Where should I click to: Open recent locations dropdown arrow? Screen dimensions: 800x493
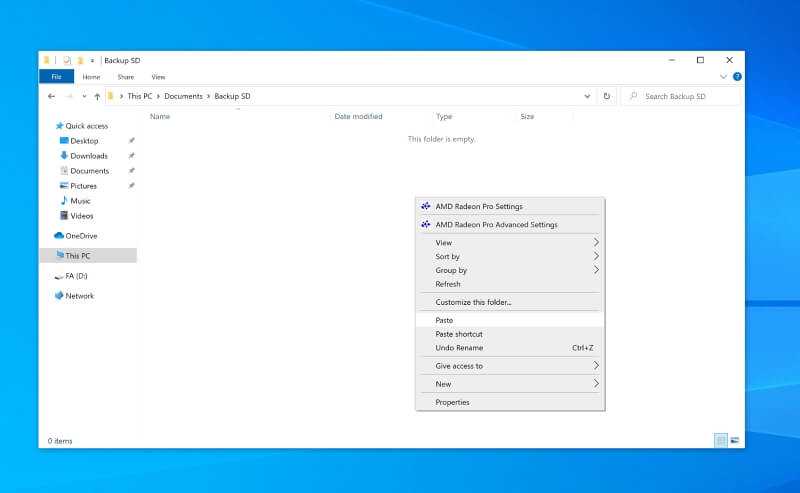(84, 96)
